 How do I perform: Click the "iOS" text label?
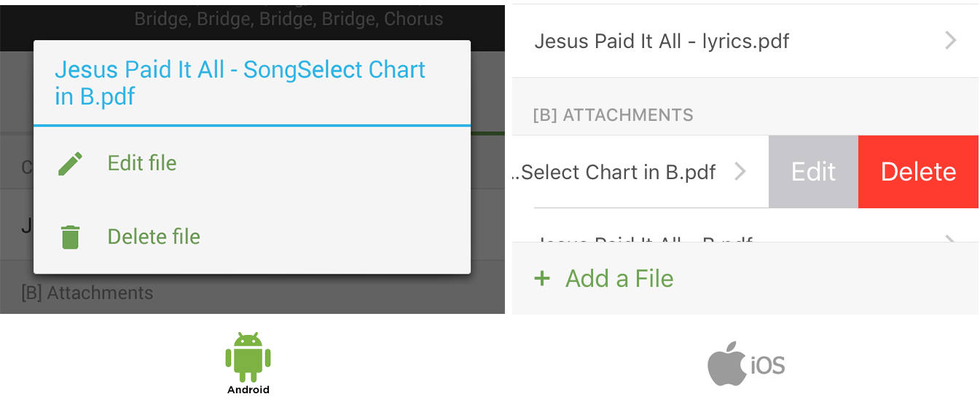768,365
